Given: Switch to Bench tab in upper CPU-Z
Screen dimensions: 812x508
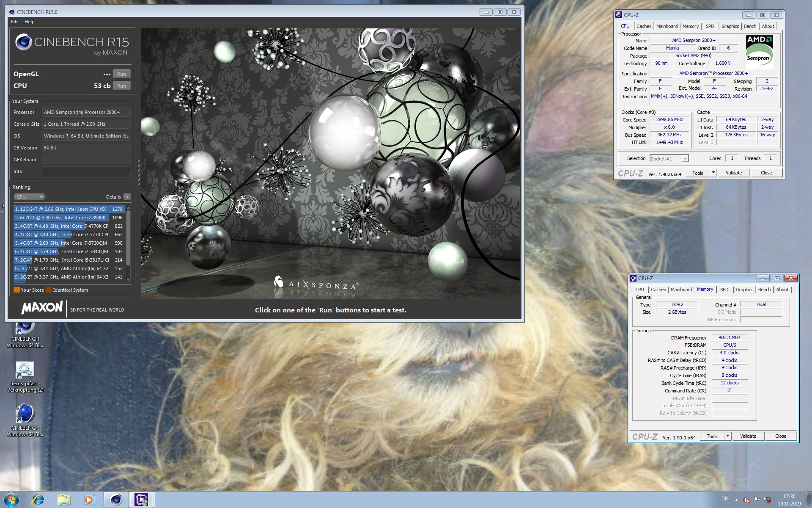Looking at the screenshot, I should pos(750,26).
